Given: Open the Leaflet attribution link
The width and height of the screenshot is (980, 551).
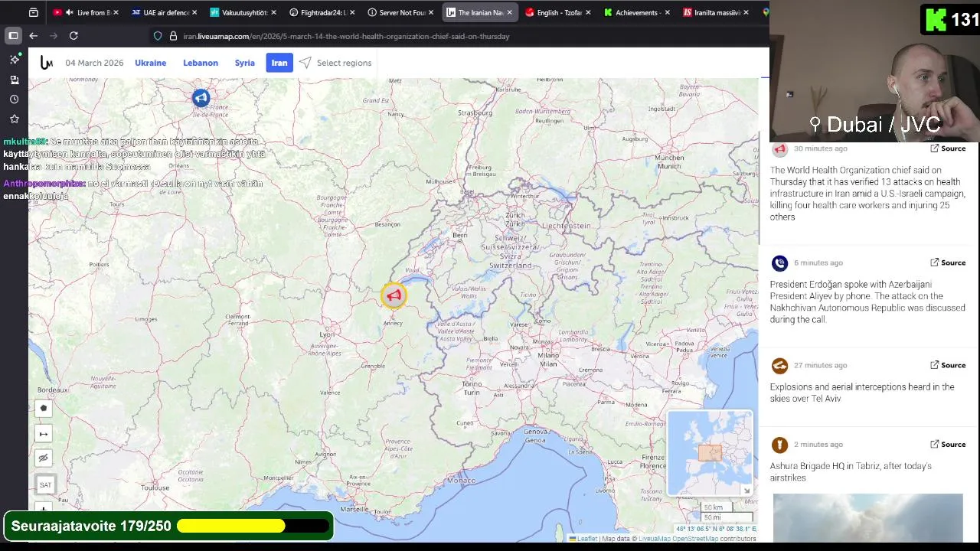Looking at the screenshot, I should click(x=587, y=539).
